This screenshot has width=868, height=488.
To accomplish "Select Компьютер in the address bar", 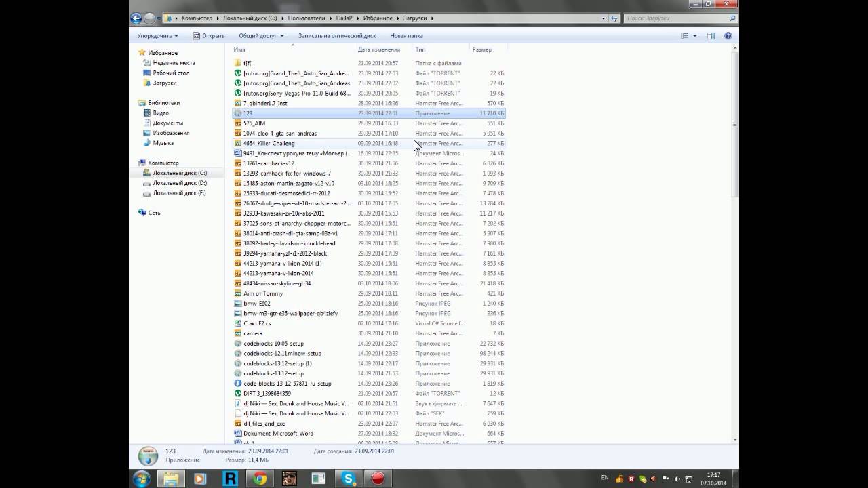I will (x=197, y=18).
